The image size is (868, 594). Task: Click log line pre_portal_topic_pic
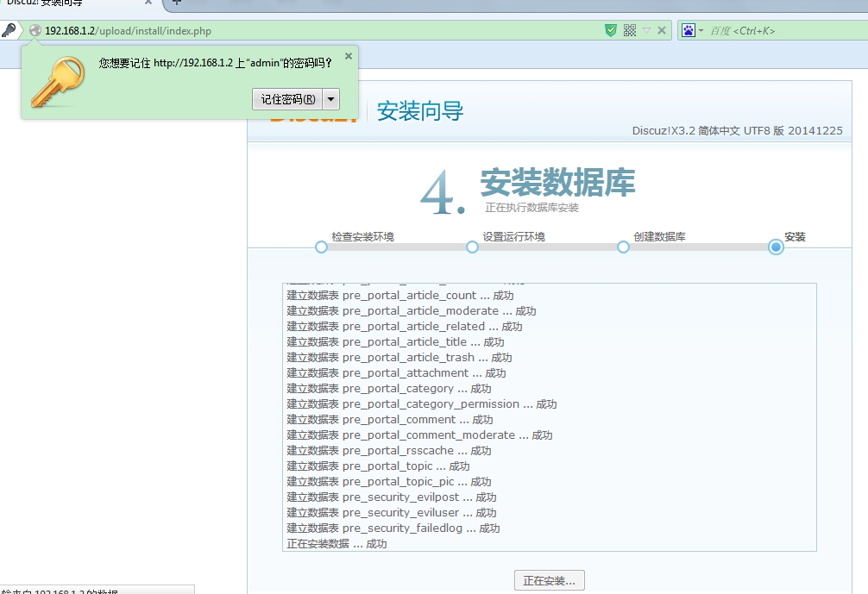tap(389, 481)
